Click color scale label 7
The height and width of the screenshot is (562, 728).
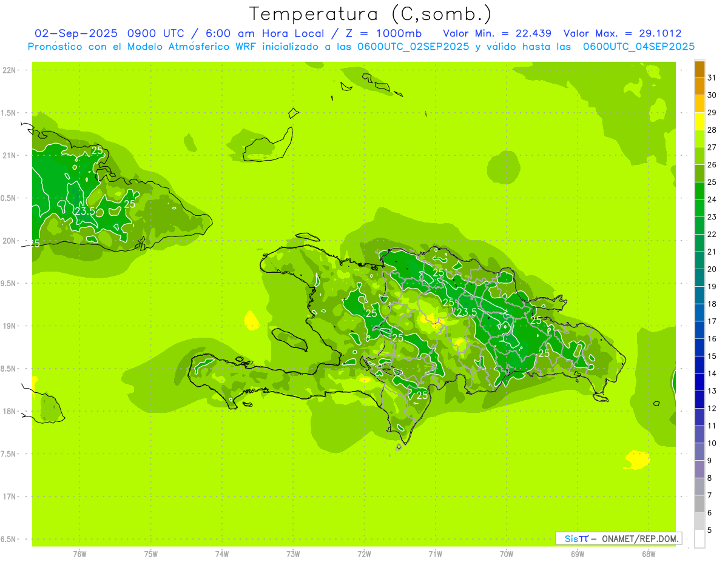[709, 495]
